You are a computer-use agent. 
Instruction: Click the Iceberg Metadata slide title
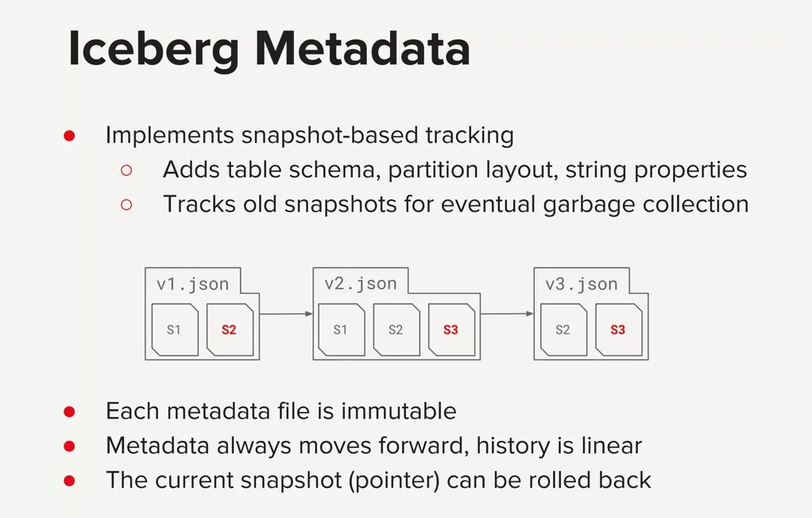269,50
